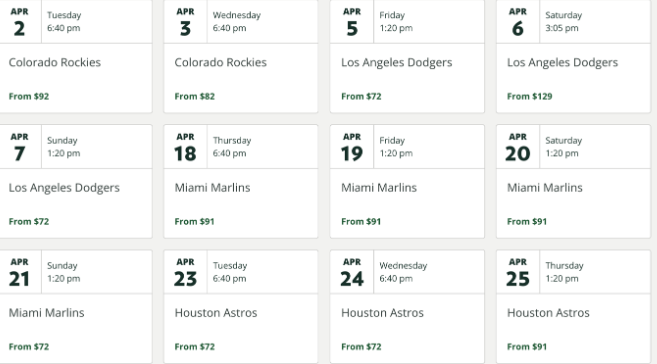Screen dimensions: 657x364
Task: Click the From $91 price on Apr 25
Action: click(527, 347)
